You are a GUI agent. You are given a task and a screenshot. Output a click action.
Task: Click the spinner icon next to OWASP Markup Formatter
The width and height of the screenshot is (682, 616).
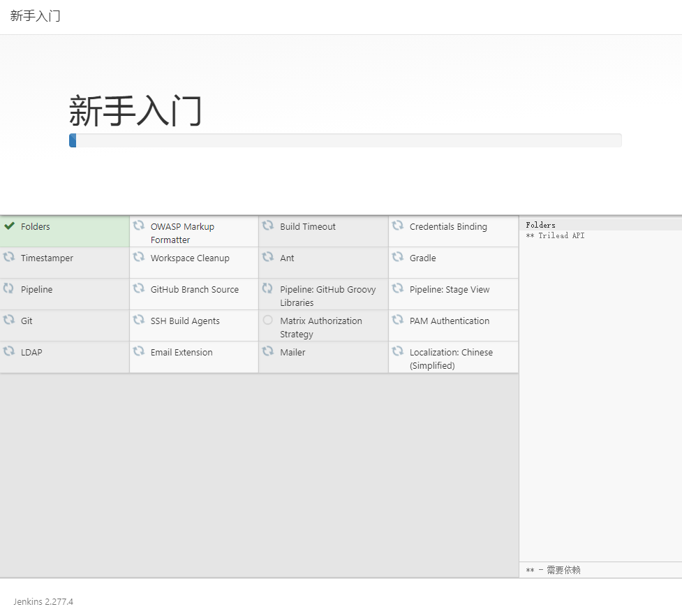click(139, 226)
